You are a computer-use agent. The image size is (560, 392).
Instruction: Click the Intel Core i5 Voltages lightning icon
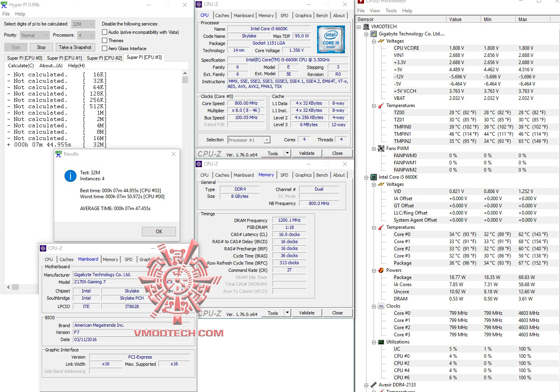tap(381, 184)
